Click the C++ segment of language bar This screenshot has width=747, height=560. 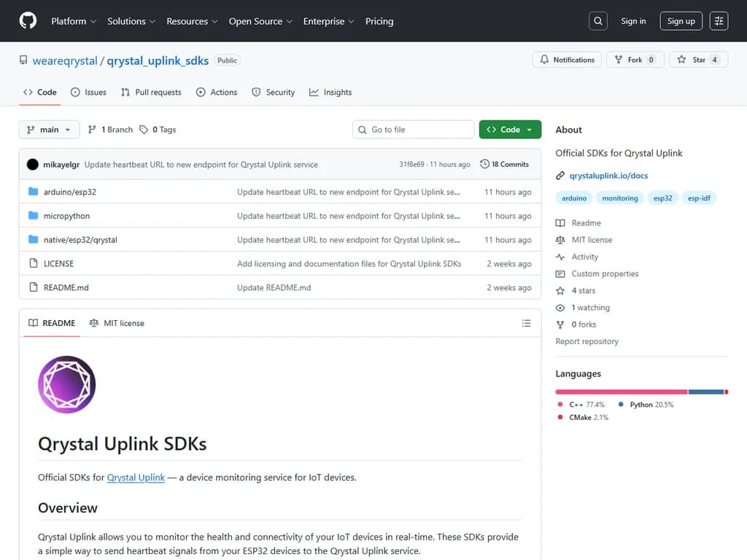pos(621,392)
